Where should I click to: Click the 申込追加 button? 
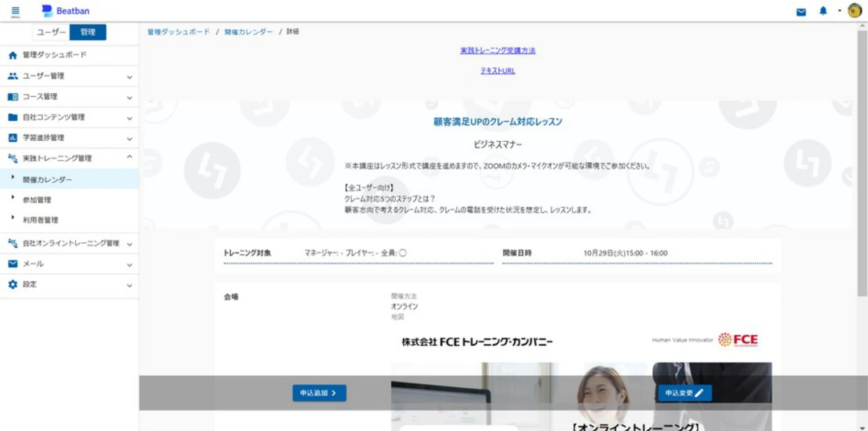(x=319, y=393)
